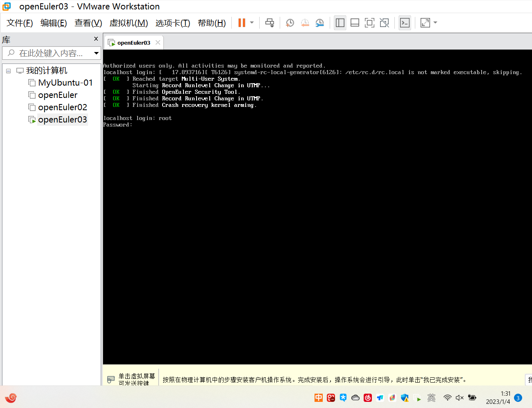Image resolution: width=532 pixels, height=408 pixels.
Task: Click the keyboard hint icon
Action: point(111,380)
